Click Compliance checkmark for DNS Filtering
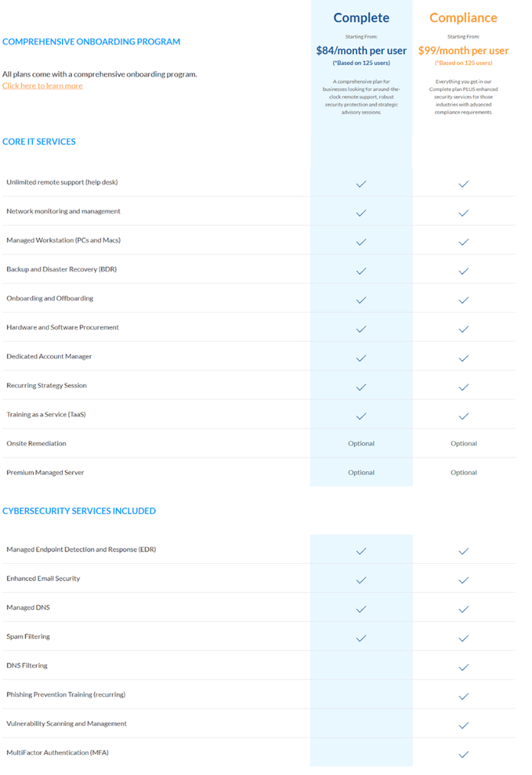This screenshot has height=775, width=532. pos(463,667)
